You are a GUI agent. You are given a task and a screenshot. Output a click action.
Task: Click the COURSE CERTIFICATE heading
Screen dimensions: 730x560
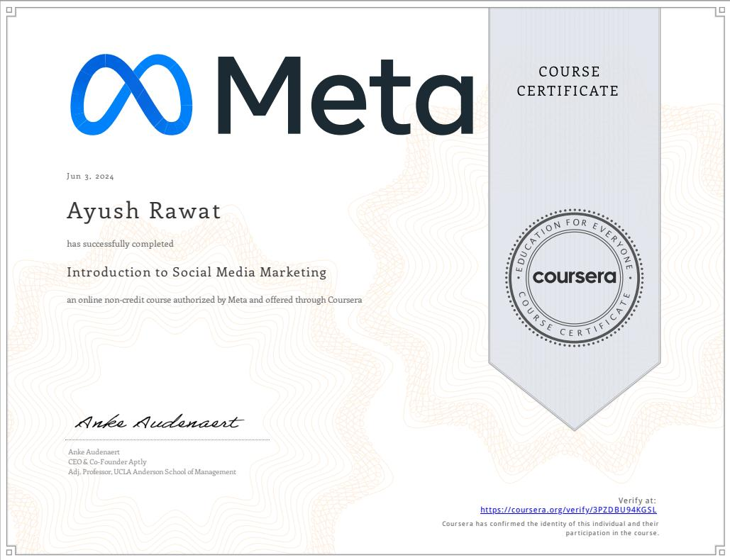point(568,81)
